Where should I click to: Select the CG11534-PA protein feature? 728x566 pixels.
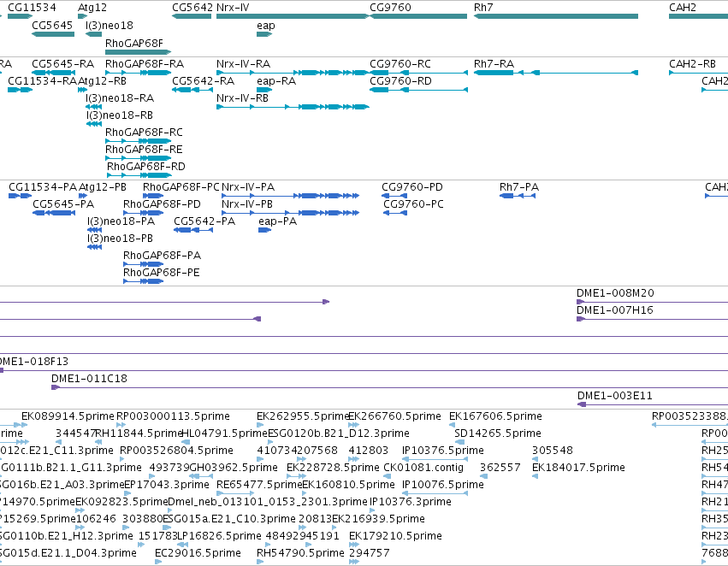[x=20, y=196]
